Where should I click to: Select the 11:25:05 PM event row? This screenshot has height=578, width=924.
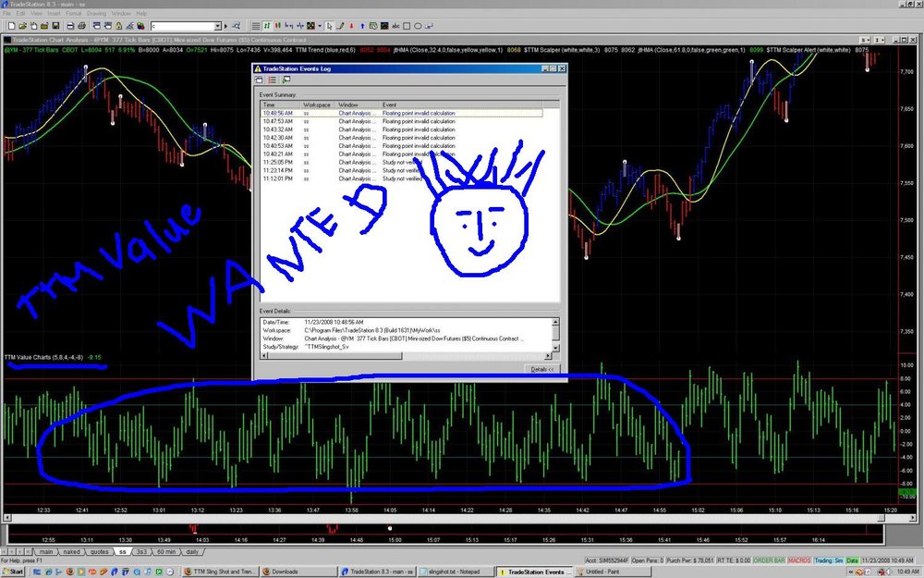click(401, 162)
